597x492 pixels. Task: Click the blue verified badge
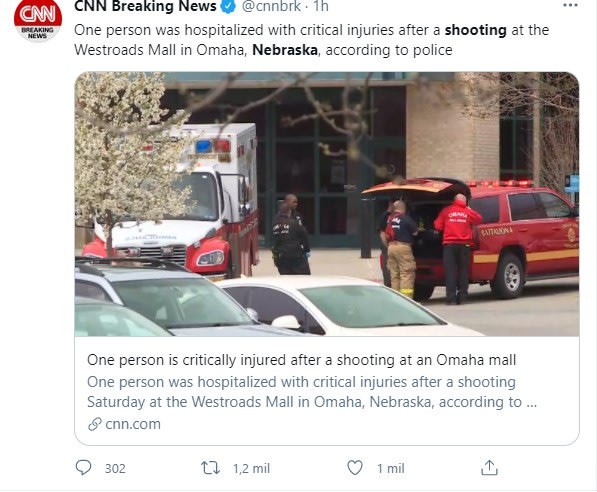coord(228,6)
